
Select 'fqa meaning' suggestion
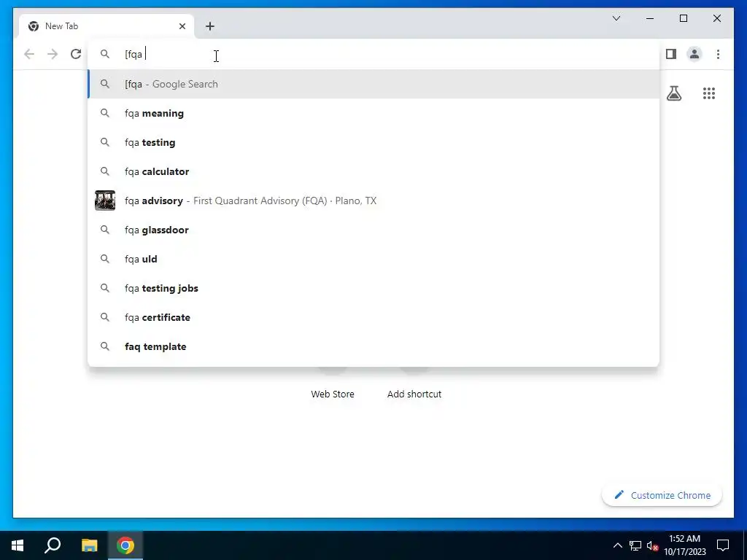point(373,113)
